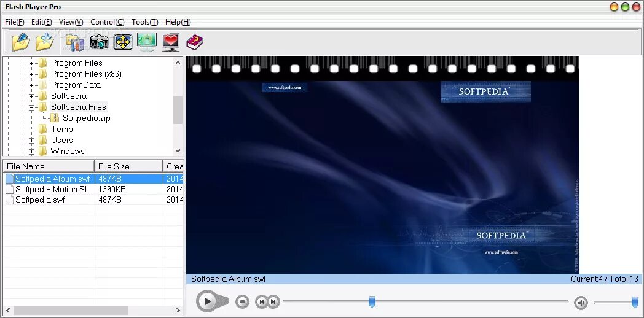
Task: Click the Flash video preview area
Action: 383,165
